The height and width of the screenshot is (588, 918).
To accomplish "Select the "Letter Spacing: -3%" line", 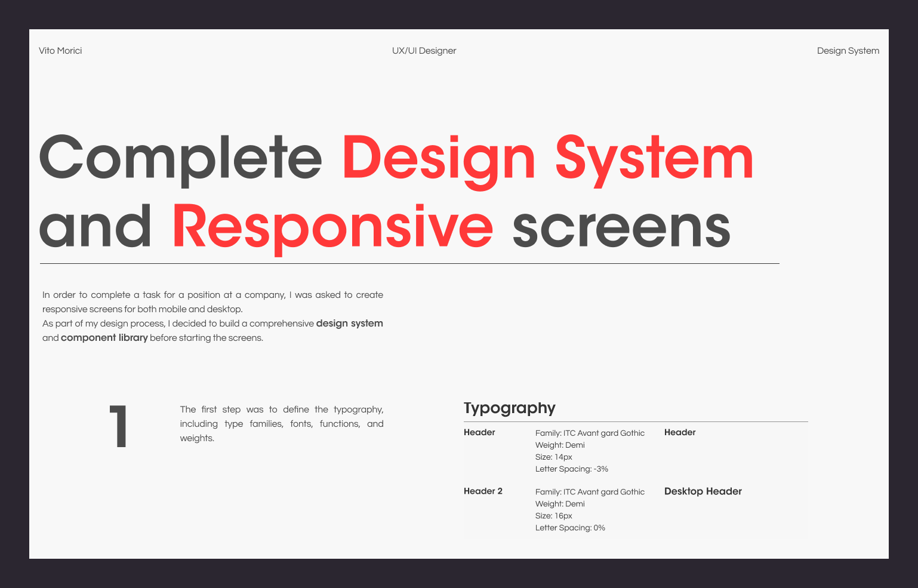I will coord(572,469).
